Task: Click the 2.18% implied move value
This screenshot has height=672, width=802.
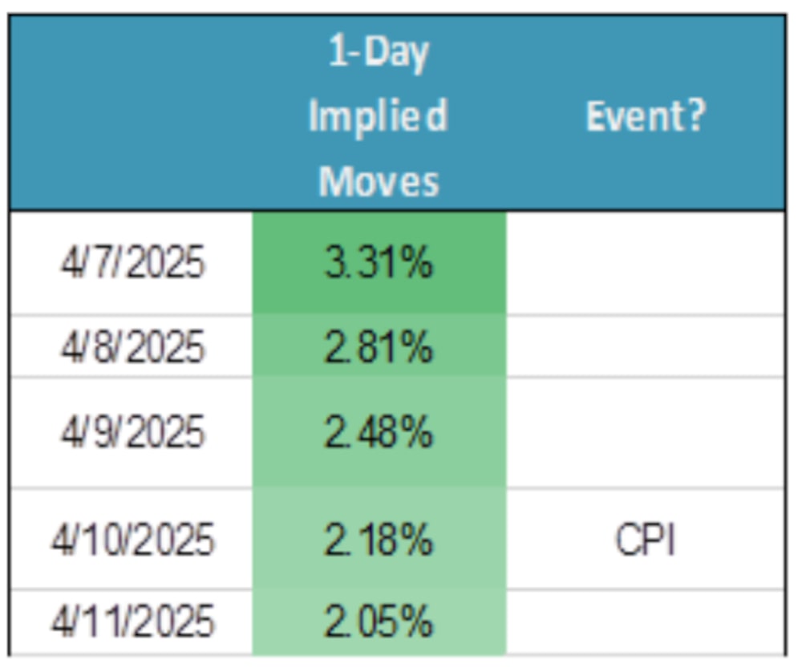Action: click(379, 540)
